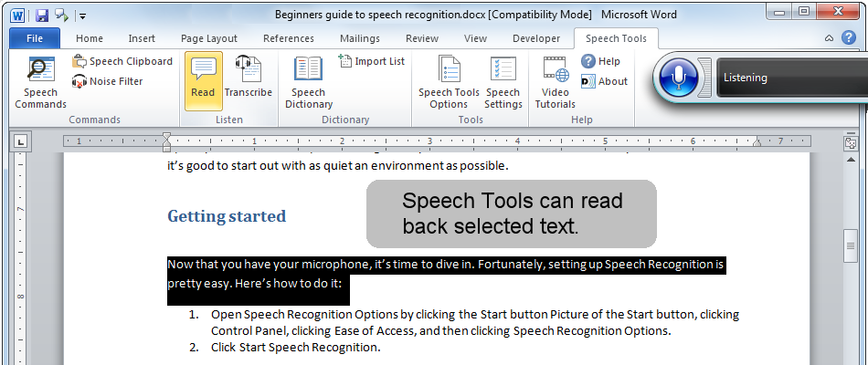Open Speech Settings
This screenshot has height=365, width=868.
click(503, 82)
